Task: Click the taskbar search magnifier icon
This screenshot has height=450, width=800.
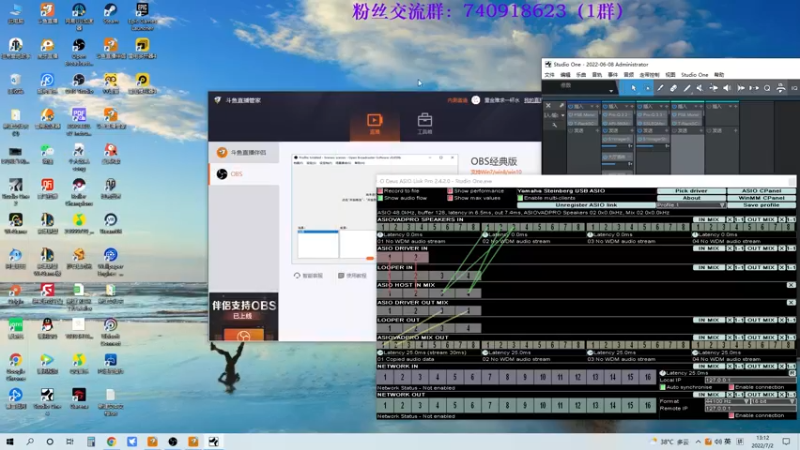Action: (30, 441)
